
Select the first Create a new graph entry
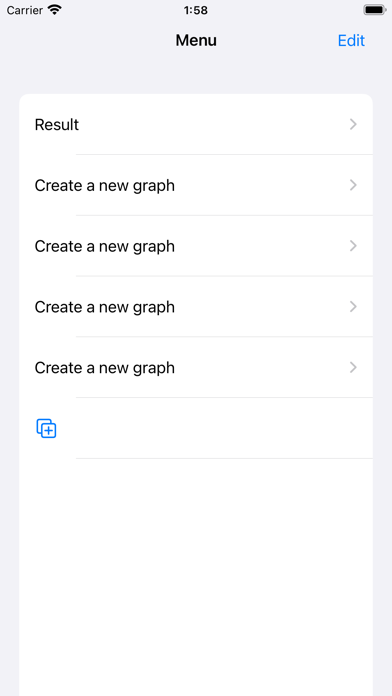point(196,185)
